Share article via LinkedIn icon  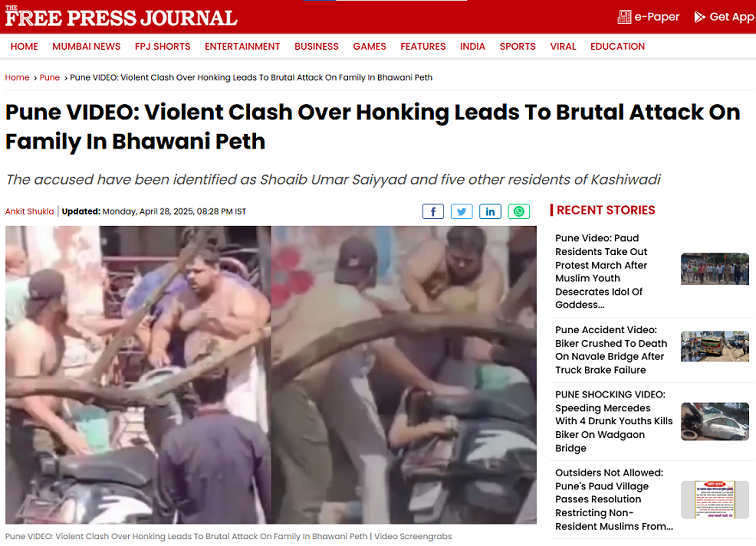(x=490, y=211)
